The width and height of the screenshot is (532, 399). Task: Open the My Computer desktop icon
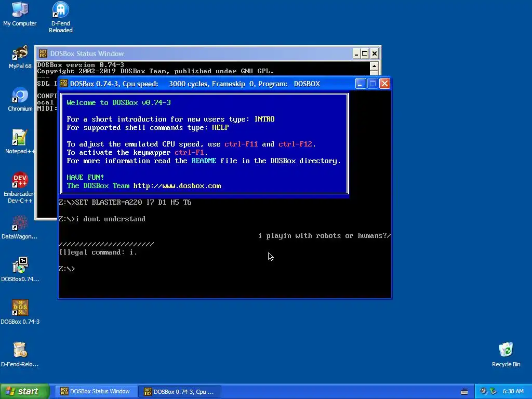tap(20, 14)
